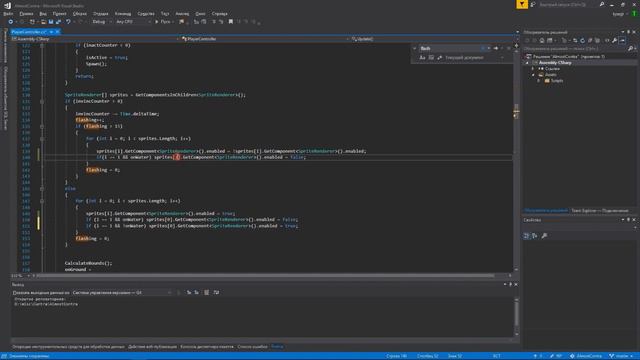640x360 pixels.
Task: Toggle Show All Files in Solution Explorer
Action: point(597,40)
